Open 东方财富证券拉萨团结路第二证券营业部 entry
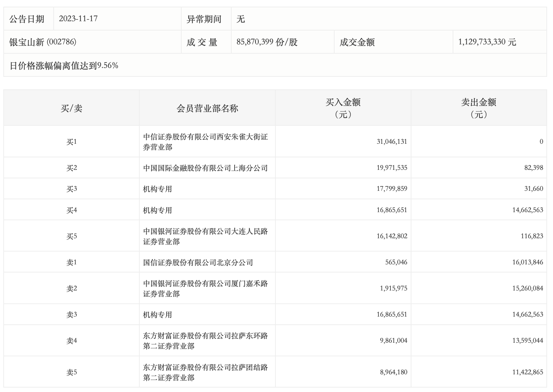The width and height of the screenshot is (553, 392). (x=205, y=373)
